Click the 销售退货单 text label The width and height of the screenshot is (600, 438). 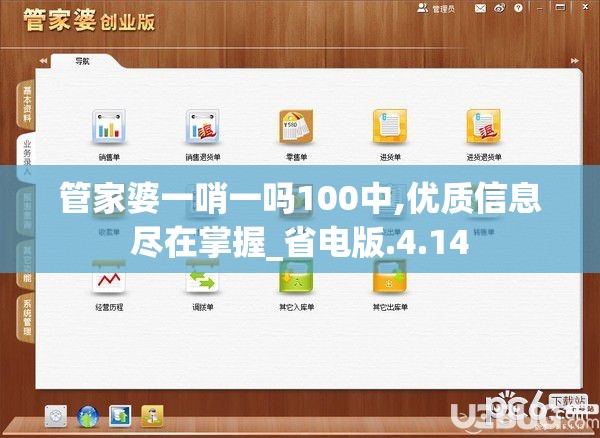coord(202,157)
